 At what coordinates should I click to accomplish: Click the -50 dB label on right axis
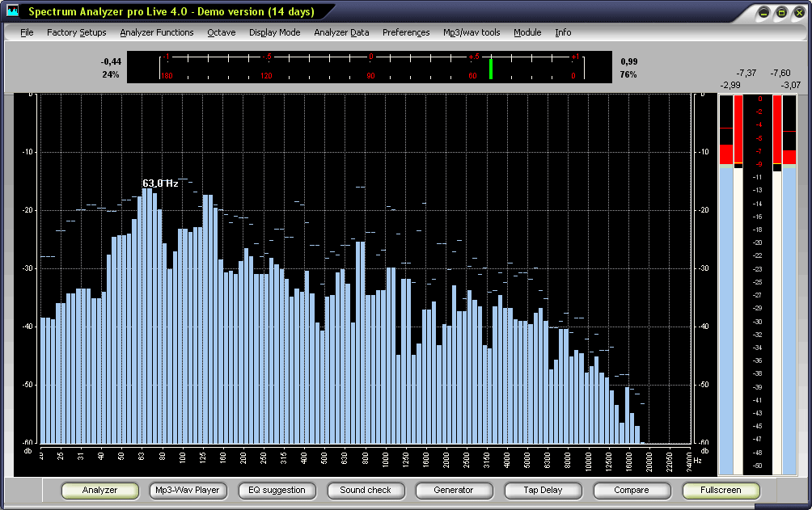[703, 385]
